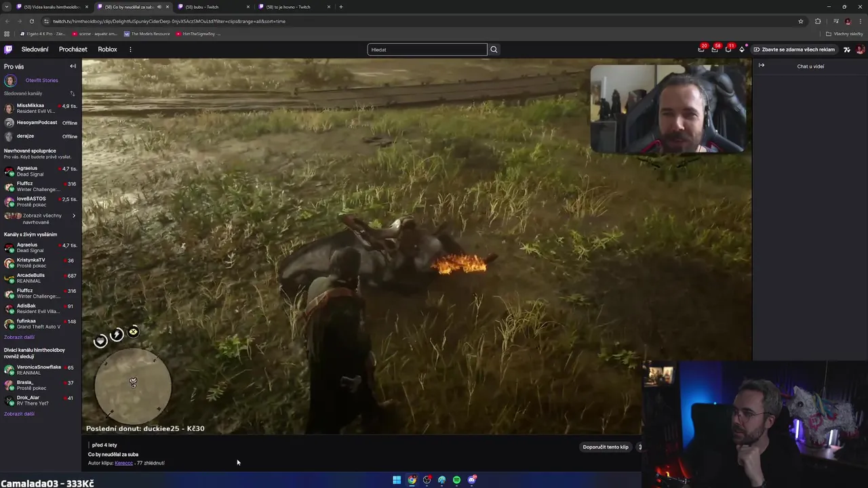Open Sledování in Twitch navigation
Image resolution: width=868 pixels, height=488 pixels.
pos(35,49)
